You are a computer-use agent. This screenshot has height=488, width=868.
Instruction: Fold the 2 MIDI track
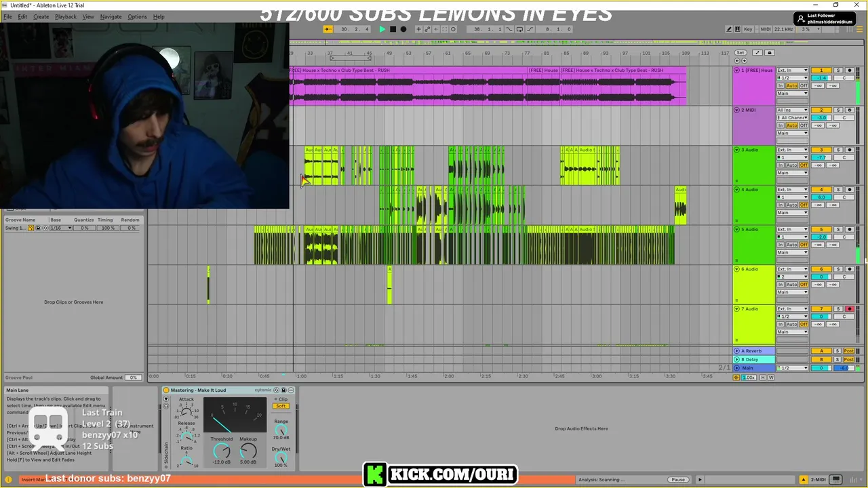[x=736, y=110]
